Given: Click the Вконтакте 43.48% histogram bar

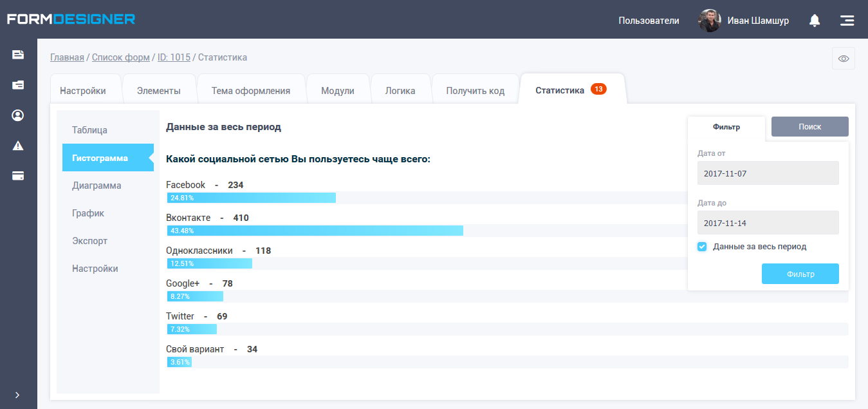Looking at the screenshot, I should tap(315, 231).
